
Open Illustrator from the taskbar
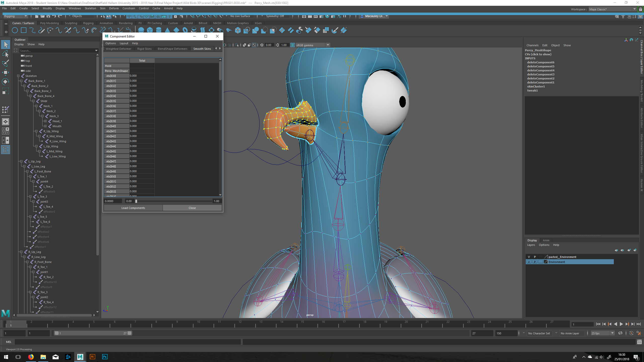pyautogui.click(x=93, y=357)
